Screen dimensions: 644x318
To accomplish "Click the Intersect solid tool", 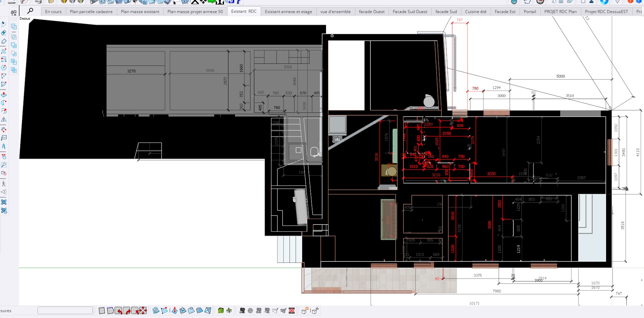I will (x=14, y=37).
